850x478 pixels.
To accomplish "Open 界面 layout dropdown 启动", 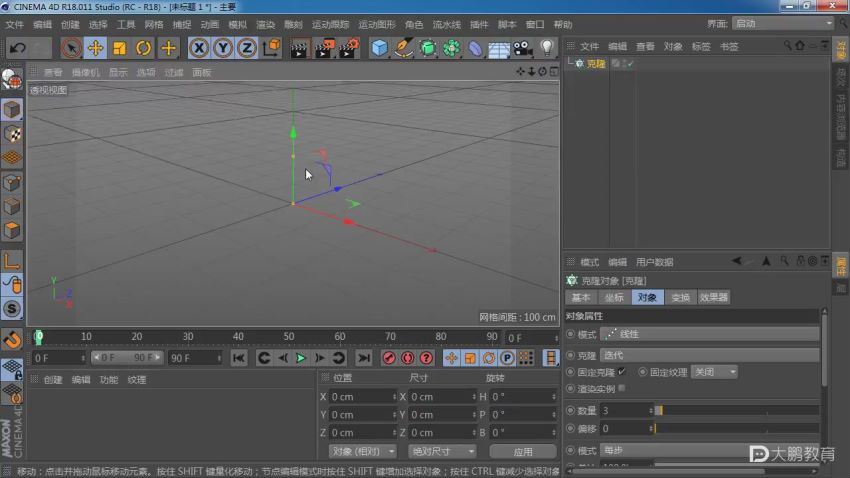I will tap(783, 23).
